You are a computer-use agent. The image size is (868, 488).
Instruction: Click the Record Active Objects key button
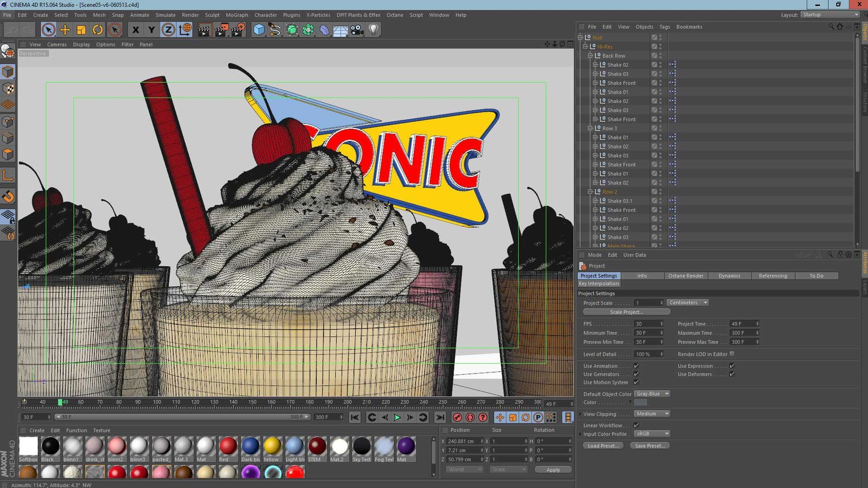[457, 417]
